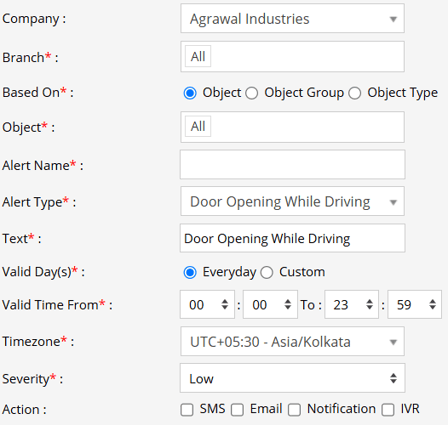Viewport: 448px width, 425px height.
Task: Click the Timezone dropdown arrow icon
Action: [x=393, y=342]
